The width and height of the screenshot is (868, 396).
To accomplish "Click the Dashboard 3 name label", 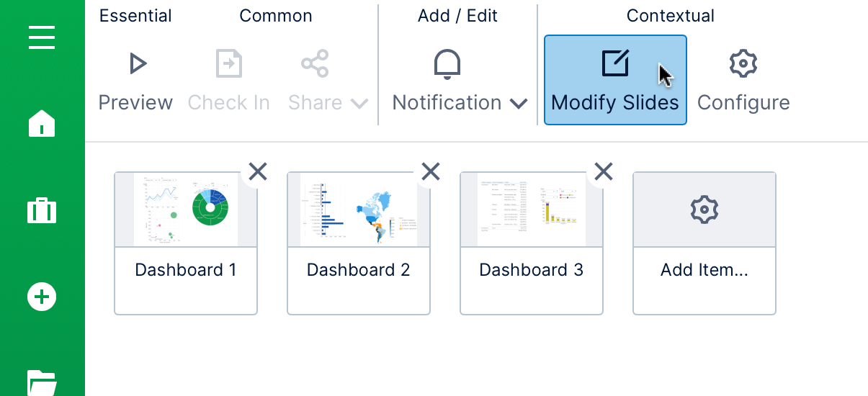I will (x=532, y=270).
